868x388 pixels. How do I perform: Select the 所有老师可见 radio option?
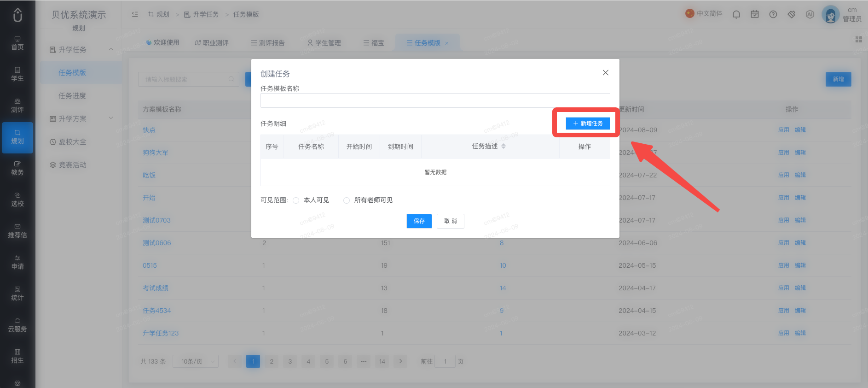tap(347, 200)
